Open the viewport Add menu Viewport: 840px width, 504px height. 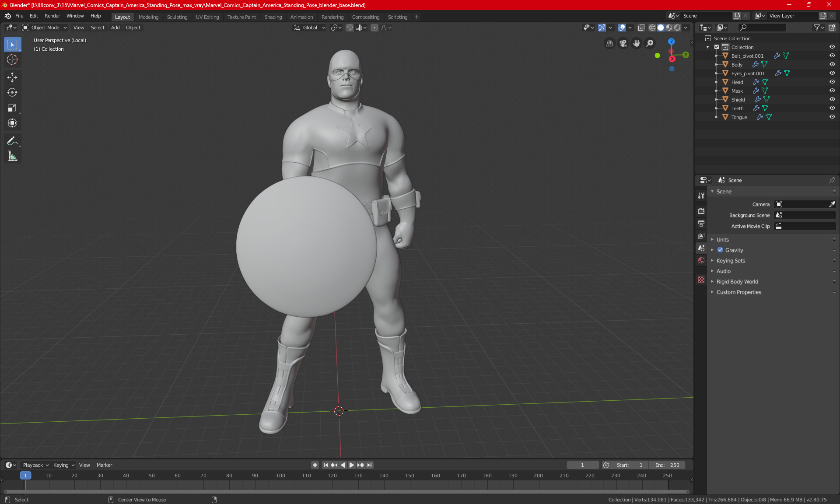coord(115,28)
